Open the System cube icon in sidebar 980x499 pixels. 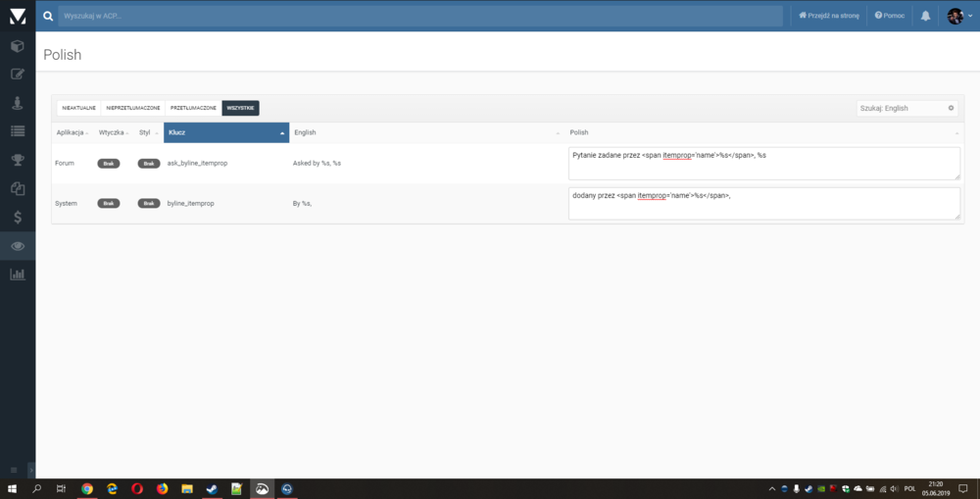(18, 46)
